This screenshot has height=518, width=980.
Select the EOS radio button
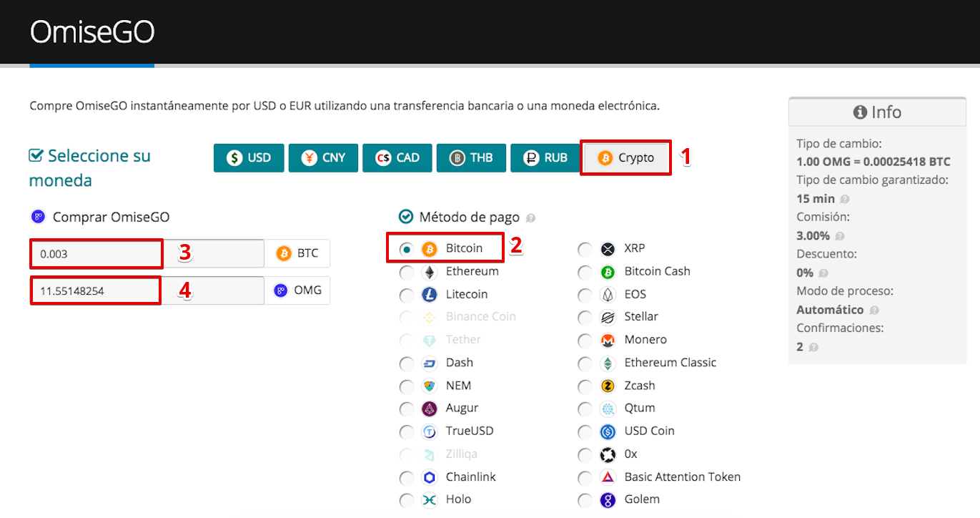coord(585,295)
